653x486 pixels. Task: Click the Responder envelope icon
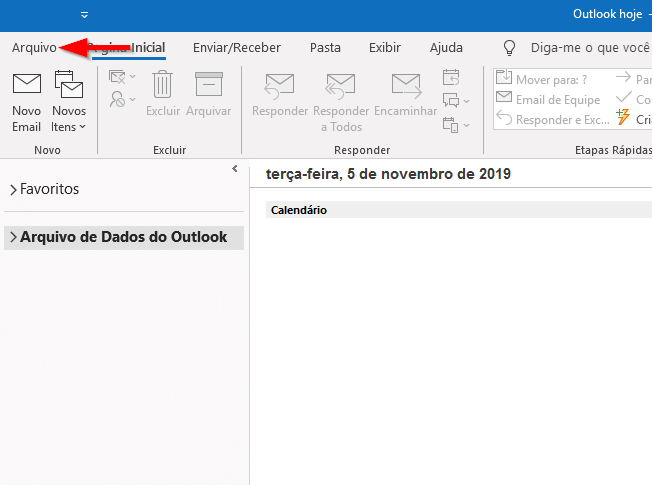click(x=279, y=87)
